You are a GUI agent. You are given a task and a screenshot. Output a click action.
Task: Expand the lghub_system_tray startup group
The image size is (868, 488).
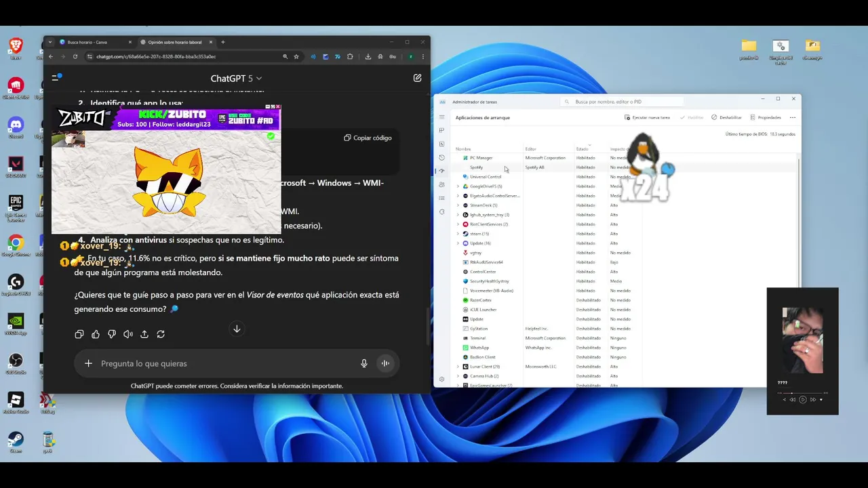[458, 215]
